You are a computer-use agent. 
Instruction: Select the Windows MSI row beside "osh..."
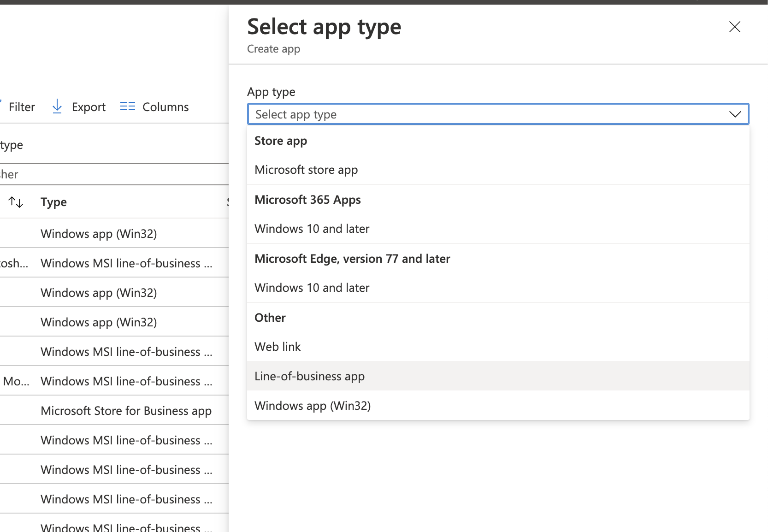(x=114, y=263)
